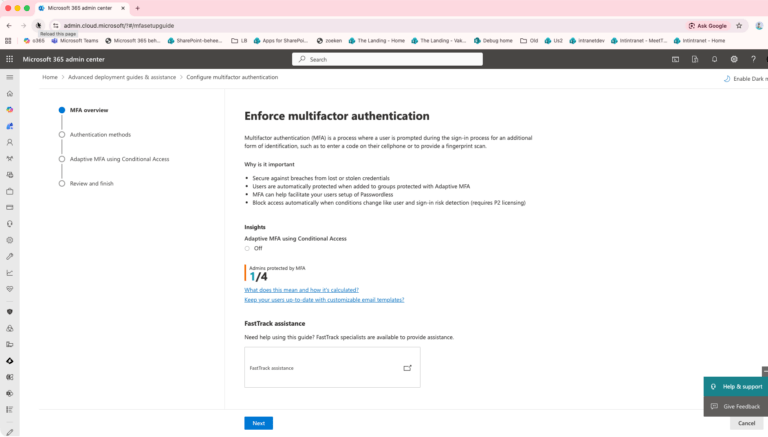Open Chrome profile avatar
Image resolution: width=768 pixels, height=437 pixels.
(x=759, y=25)
